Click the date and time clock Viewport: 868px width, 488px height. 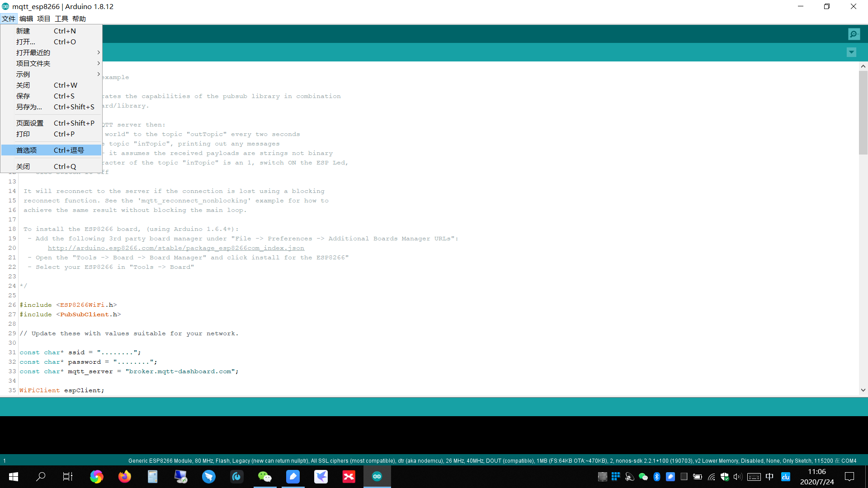pyautogui.click(x=817, y=476)
